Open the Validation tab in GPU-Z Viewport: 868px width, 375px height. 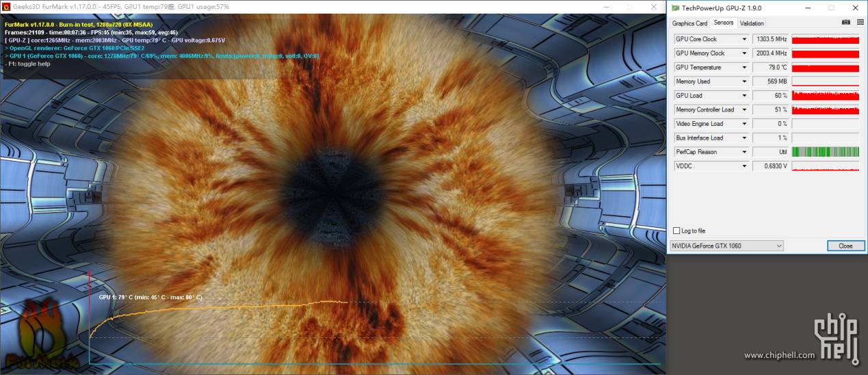click(752, 23)
